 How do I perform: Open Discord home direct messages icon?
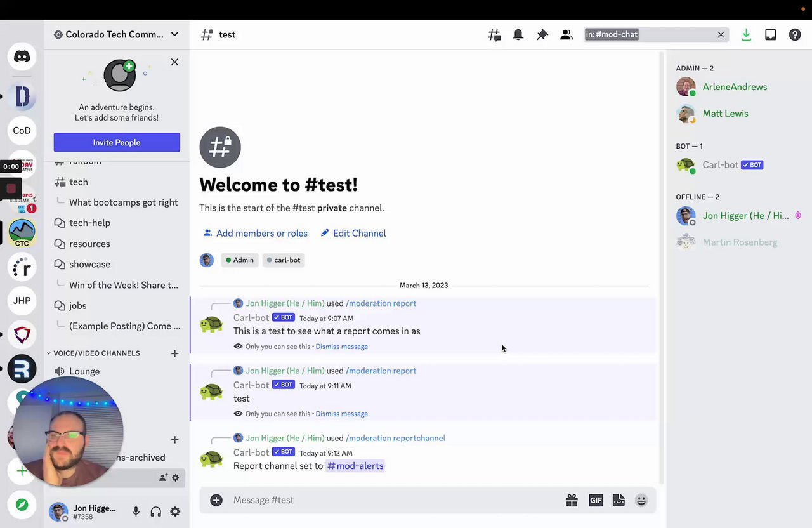(x=22, y=56)
